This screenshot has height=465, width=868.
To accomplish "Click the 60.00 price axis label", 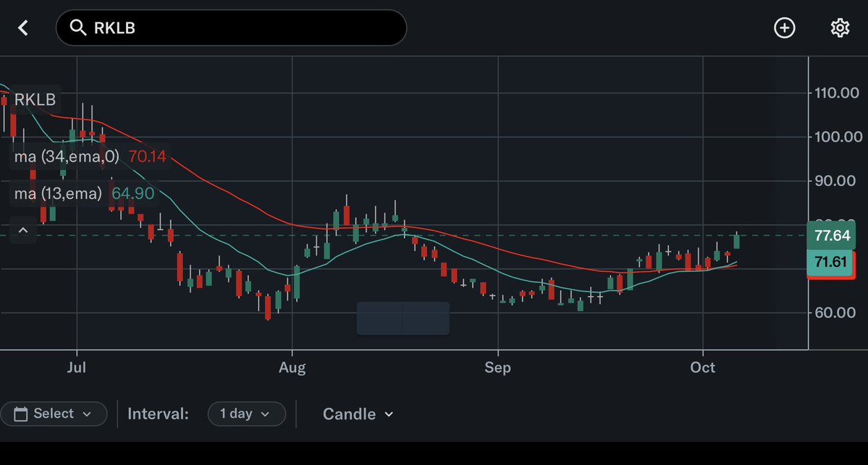I will point(835,313).
